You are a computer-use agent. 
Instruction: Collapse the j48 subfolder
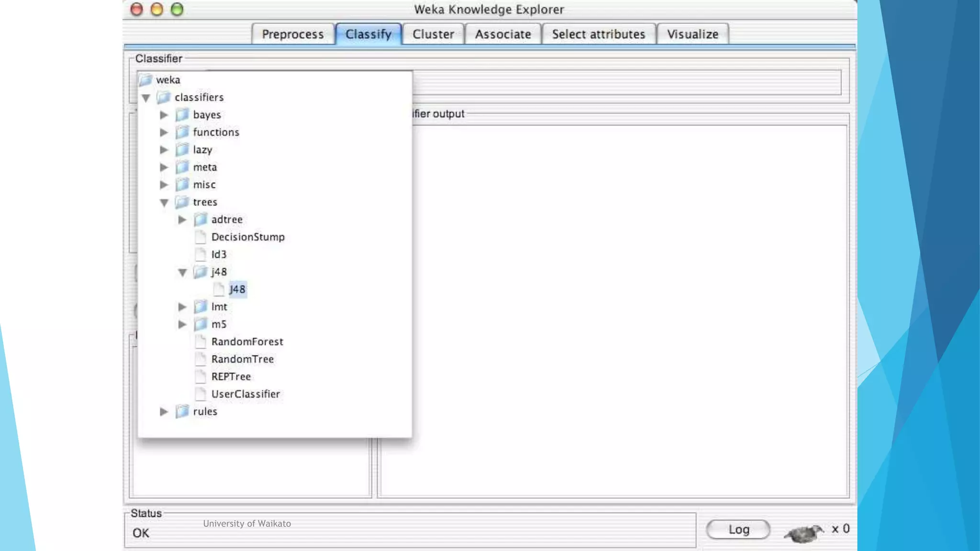pos(182,273)
